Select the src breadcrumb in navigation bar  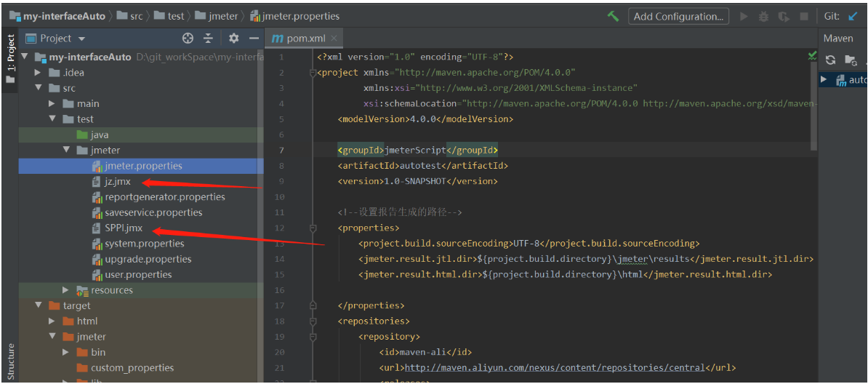[x=136, y=16]
